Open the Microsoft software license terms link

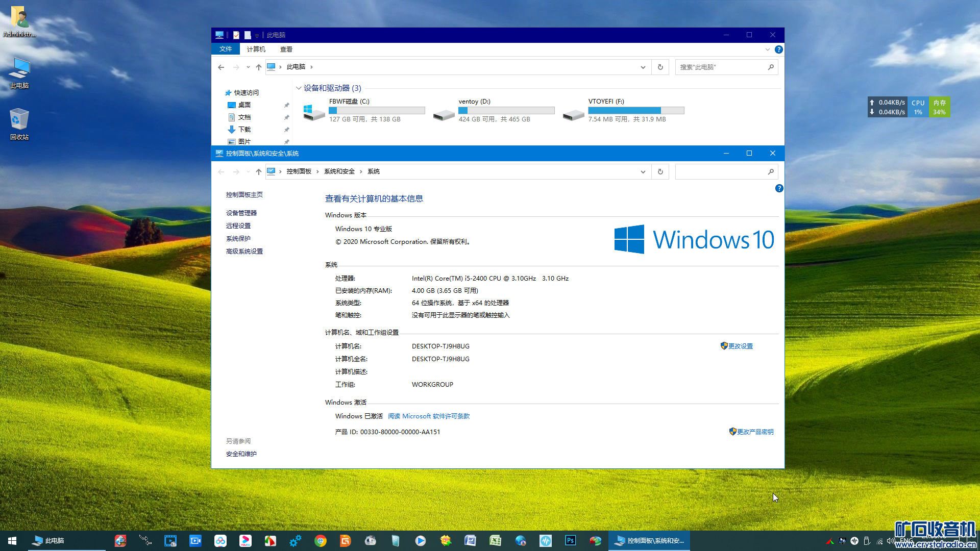click(x=428, y=416)
